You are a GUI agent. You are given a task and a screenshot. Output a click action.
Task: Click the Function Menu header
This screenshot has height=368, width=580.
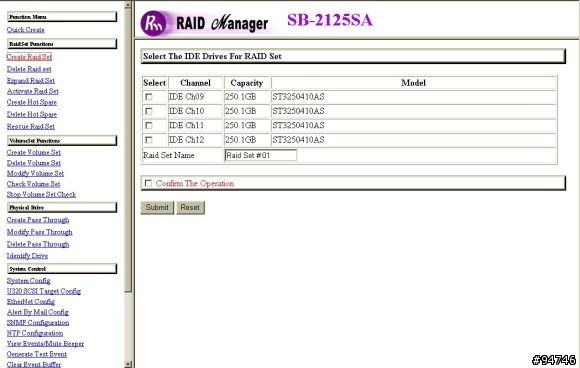tap(62, 17)
